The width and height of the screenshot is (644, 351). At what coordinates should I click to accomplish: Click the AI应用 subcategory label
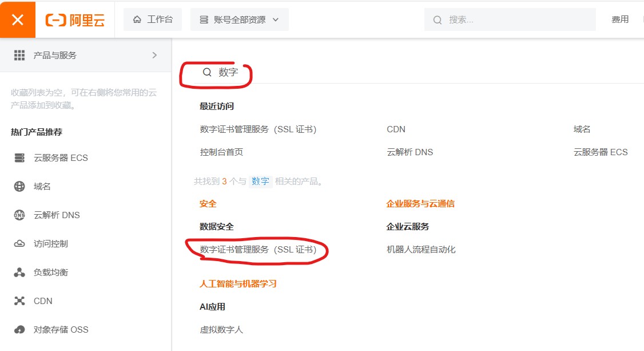pos(212,306)
